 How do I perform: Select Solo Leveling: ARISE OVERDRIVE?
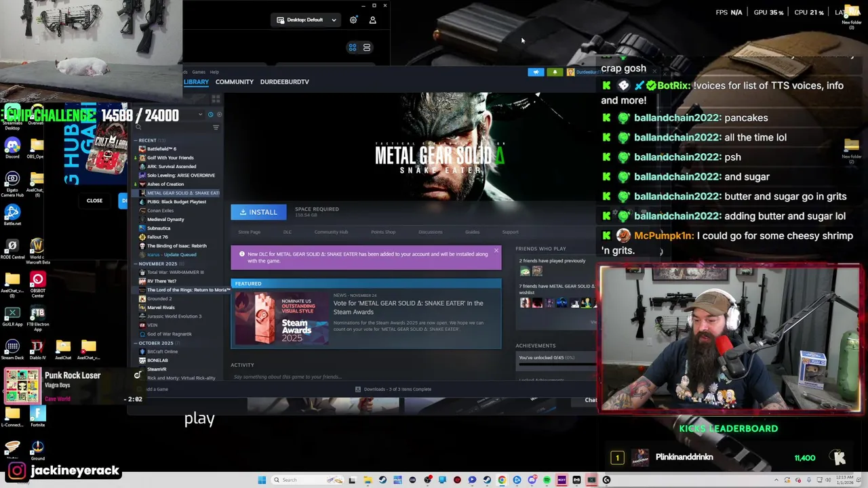pos(180,176)
